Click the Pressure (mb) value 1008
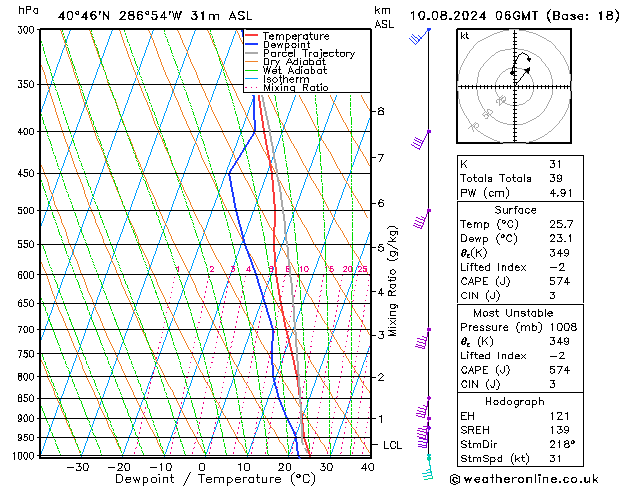629x486 pixels. coord(563,327)
